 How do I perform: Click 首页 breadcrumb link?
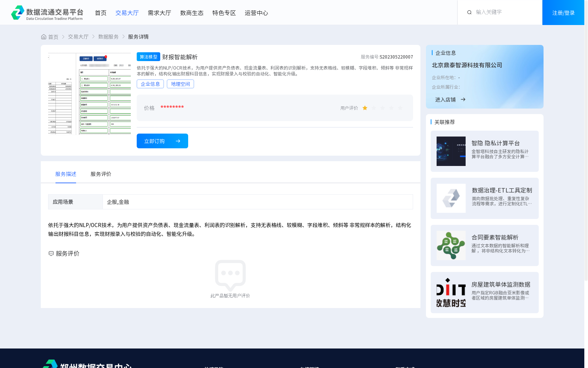[x=53, y=37]
